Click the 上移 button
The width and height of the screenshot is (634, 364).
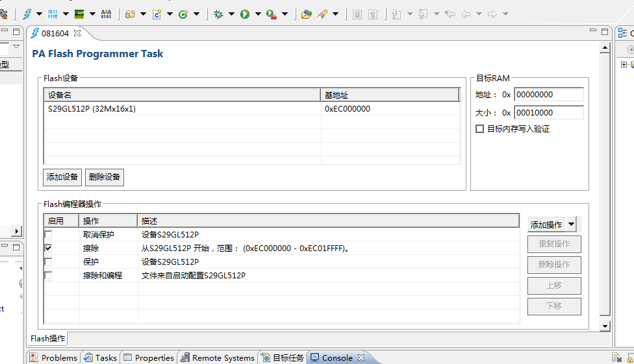point(554,285)
